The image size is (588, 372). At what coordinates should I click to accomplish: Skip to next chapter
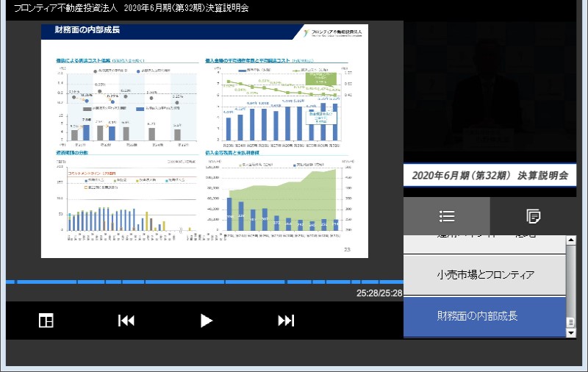tap(286, 321)
